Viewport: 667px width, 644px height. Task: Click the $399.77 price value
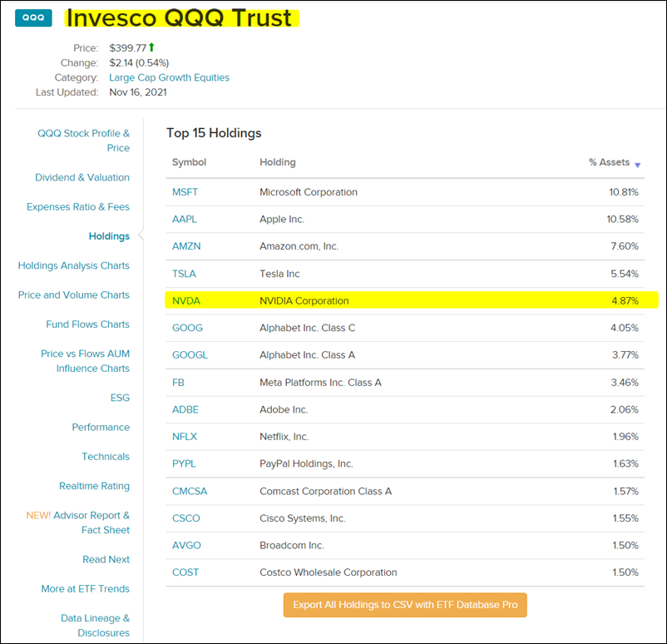coord(127,48)
